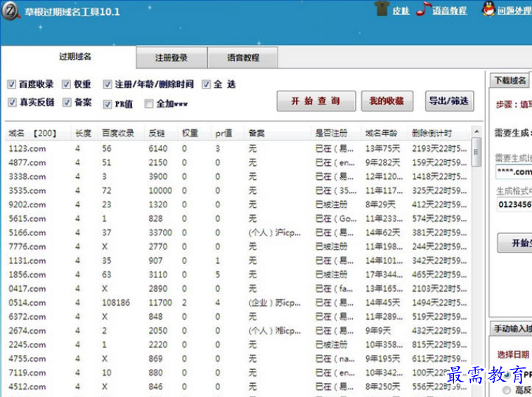This screenshot has height=397, width=532.
Task: Toggle the 真实反链 checkbox
Action: click(12, 103)
